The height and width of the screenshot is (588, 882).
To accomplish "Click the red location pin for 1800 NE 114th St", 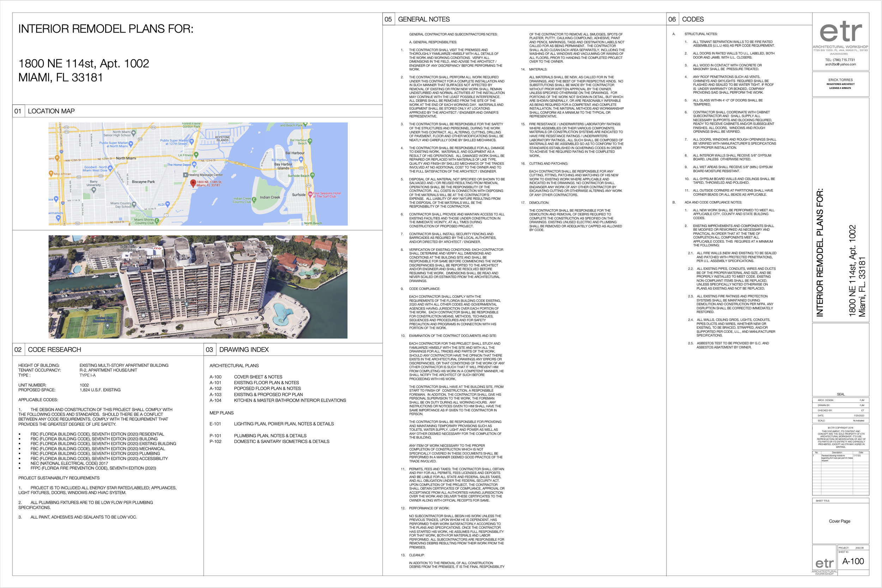I will coord(193,183).
